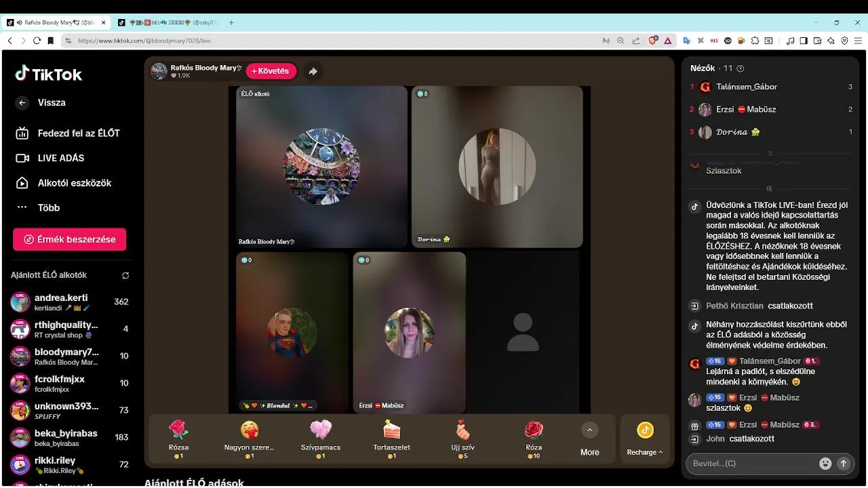This screenshot has width=868, height=488.
Task: Click the Követés follow button
Action: [x=271, y=71]
